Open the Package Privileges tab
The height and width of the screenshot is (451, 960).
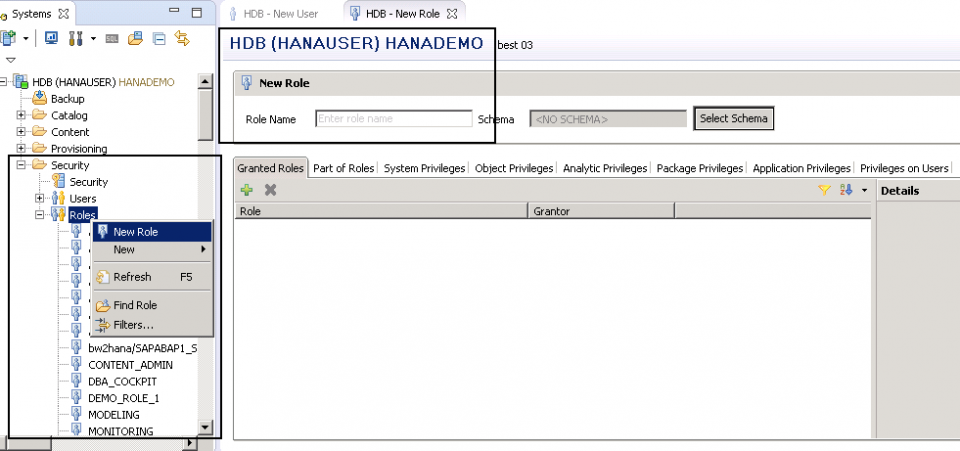coord(700,168)
